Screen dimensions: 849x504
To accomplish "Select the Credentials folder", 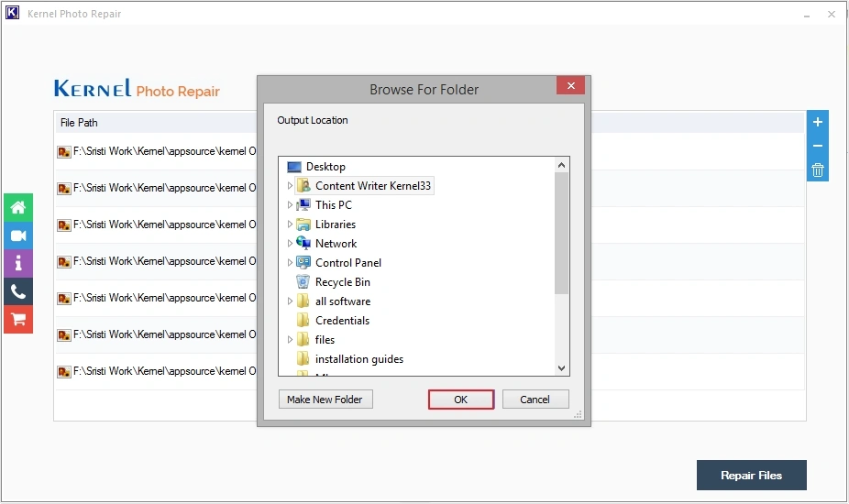I will point(342,321).
